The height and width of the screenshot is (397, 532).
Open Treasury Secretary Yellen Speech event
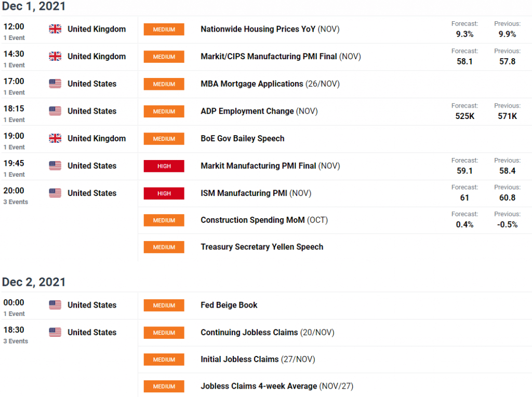tap(262, 247)
